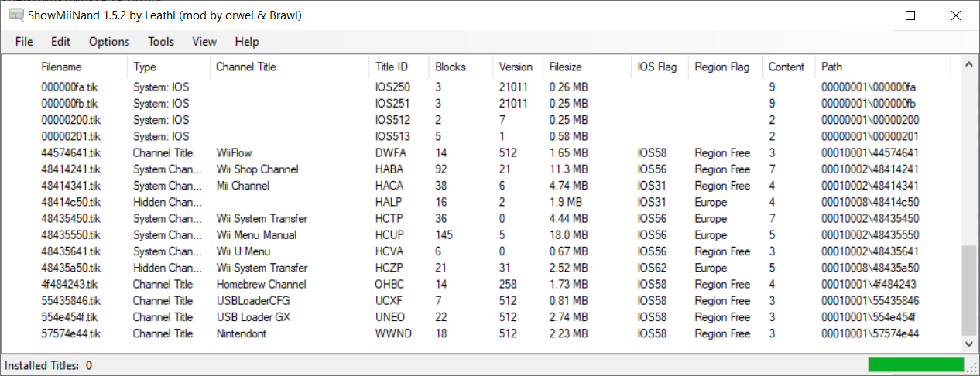Click Installed Titles status text
Screen dimensions: 980x376
48,365
